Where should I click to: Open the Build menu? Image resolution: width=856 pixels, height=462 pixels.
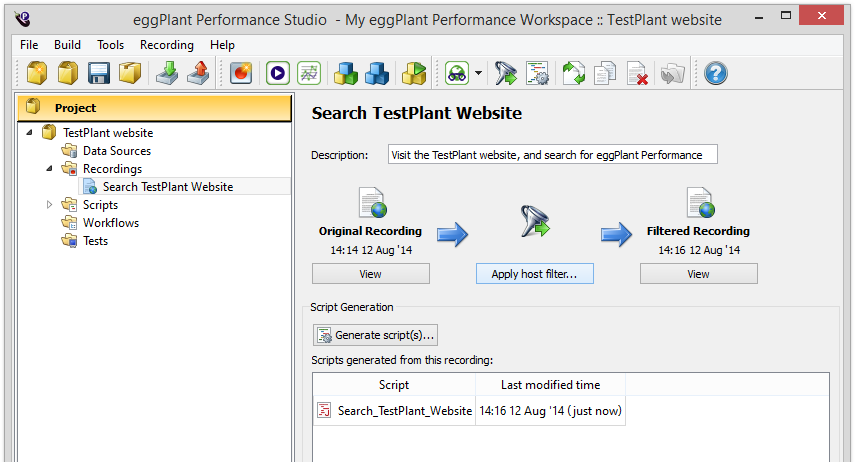(68, 45)
